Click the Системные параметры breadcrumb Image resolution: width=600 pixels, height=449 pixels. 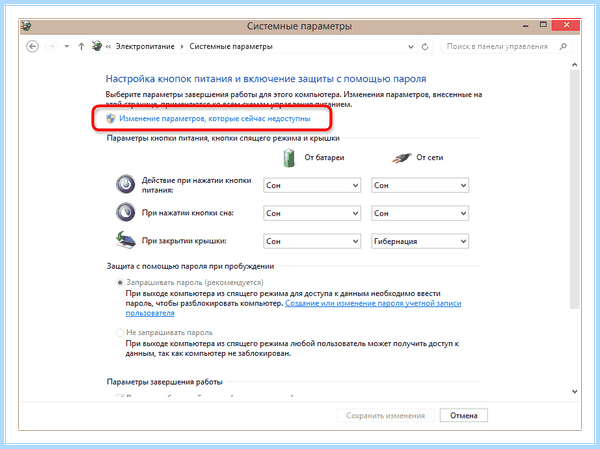tap(231, 47)
